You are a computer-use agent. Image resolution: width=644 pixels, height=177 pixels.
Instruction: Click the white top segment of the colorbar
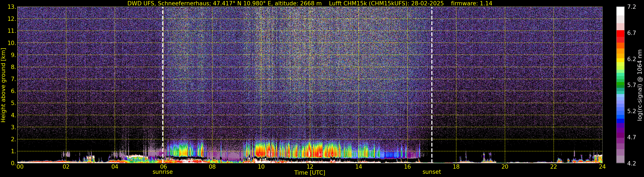click(620, 11)
